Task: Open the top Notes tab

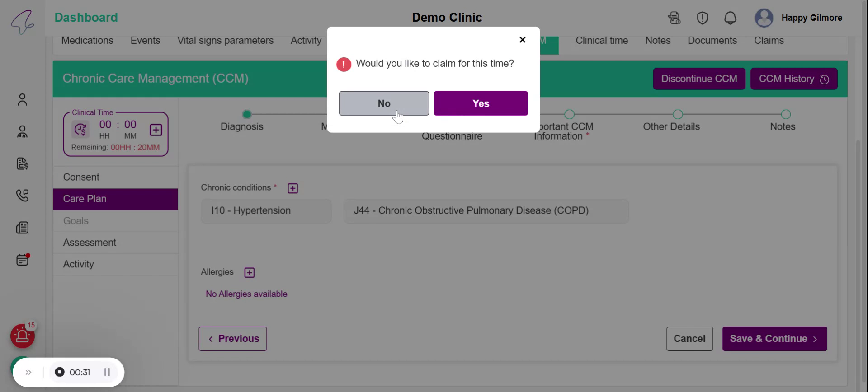Action: [658, 41]
